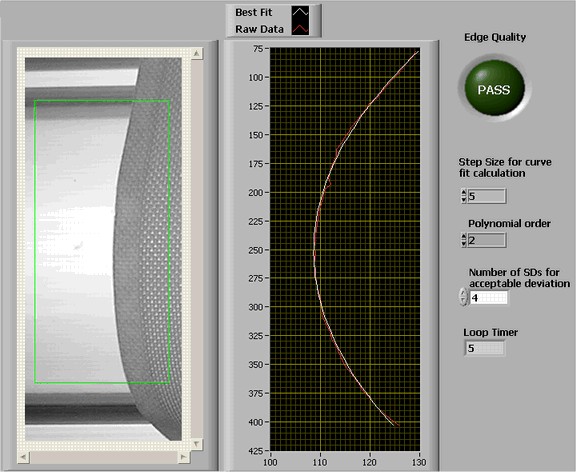
Task: Click the Best Fit legend line icon
Action: [300, 12]
